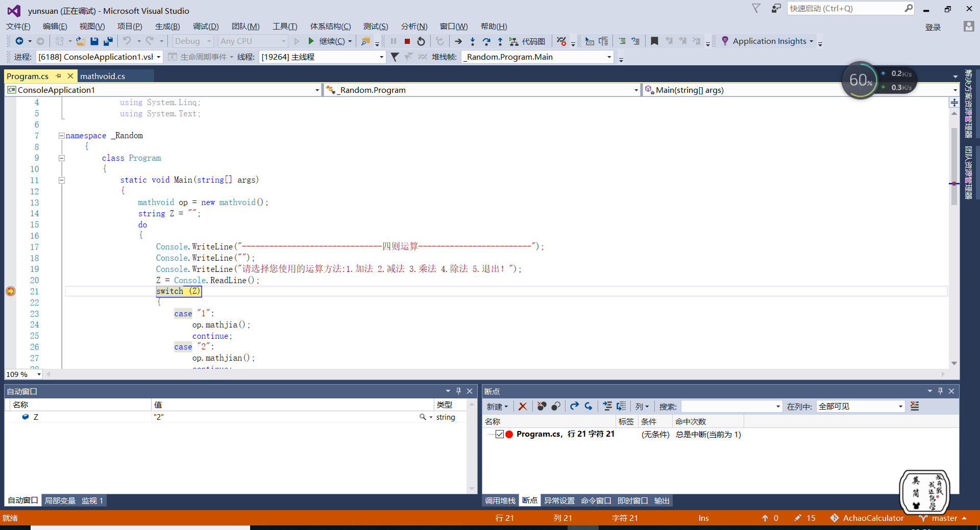Open the thread dropdown showing 主线程
This screenshot has height=530, width=980.
coord(322,57)
